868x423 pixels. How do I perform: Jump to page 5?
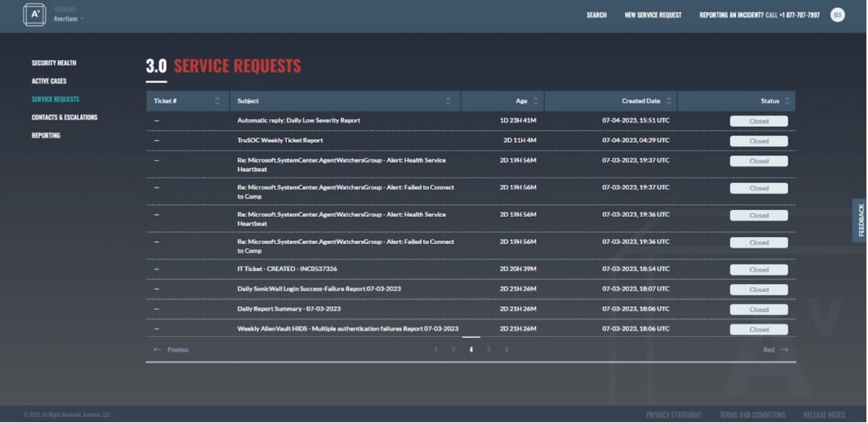point(489,350)
